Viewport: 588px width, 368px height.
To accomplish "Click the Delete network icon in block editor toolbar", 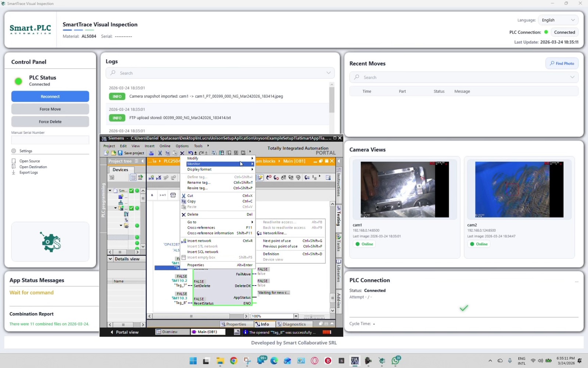I will [158, 178].
